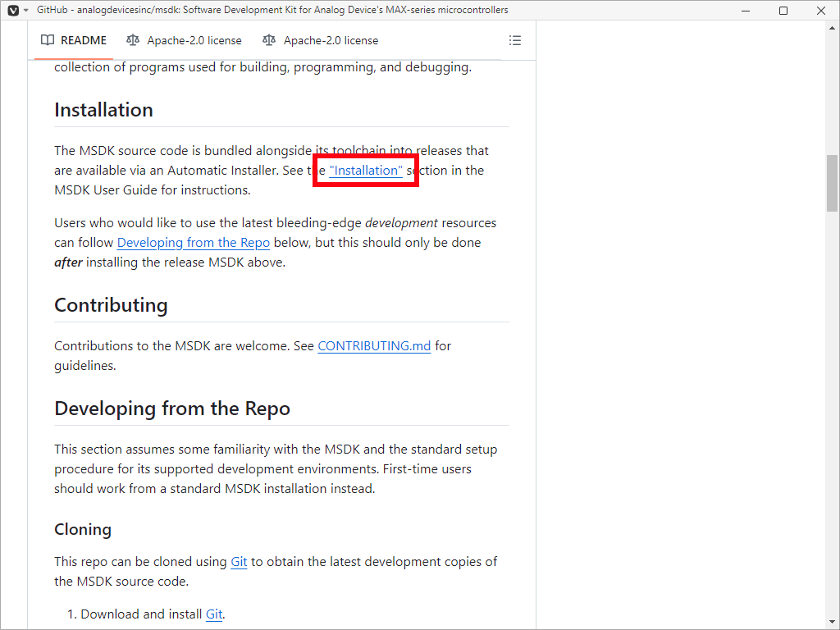Click the scrollbar up arrow

pyautogui.click(x=832, y=28)
